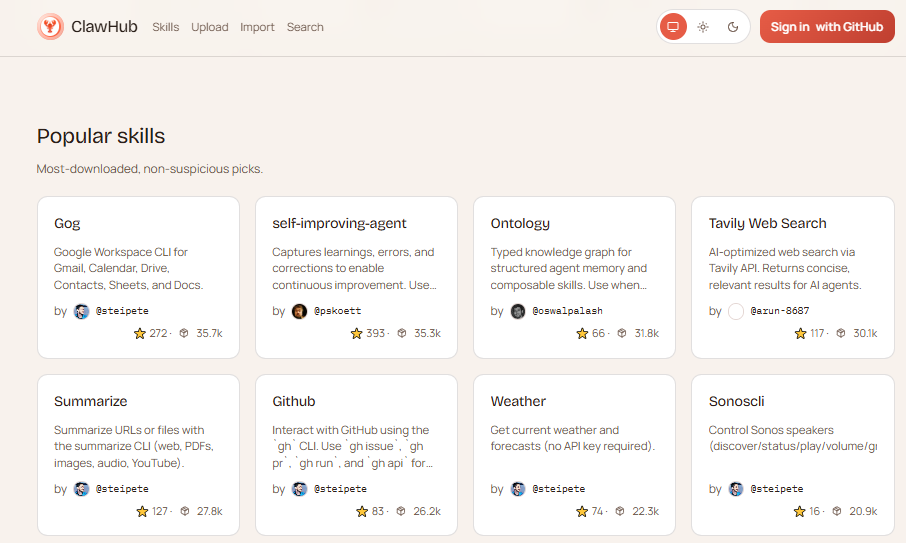Click Sign in with GitHub button
The width and height of the screenshot is (906, 543).
(x=826, y=27)
